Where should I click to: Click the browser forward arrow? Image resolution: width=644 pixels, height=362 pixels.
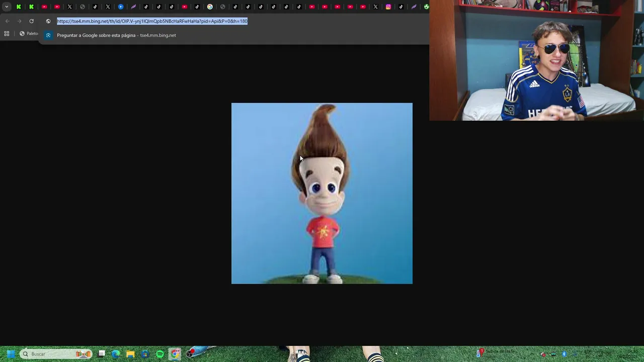tap(19, 21)
